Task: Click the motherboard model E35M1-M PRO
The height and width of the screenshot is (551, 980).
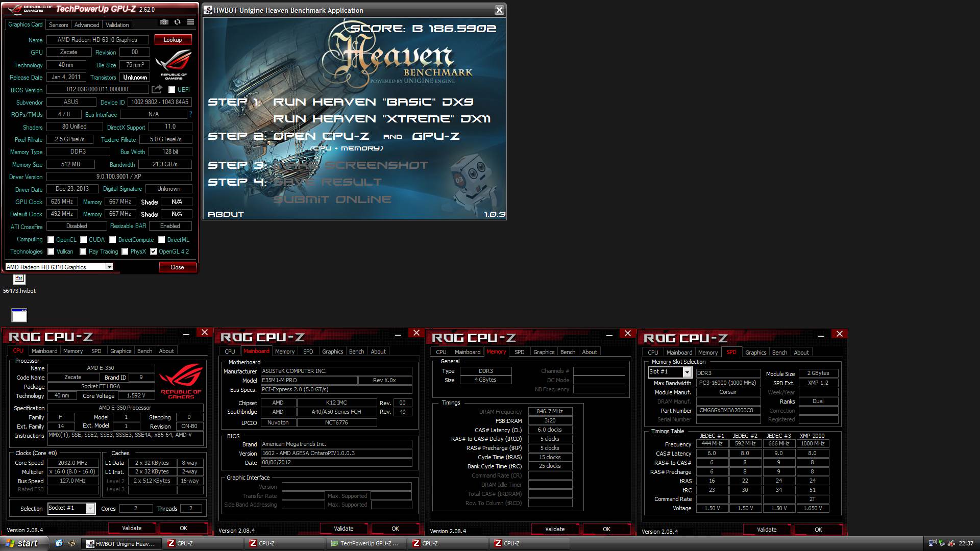Action: 309,381
